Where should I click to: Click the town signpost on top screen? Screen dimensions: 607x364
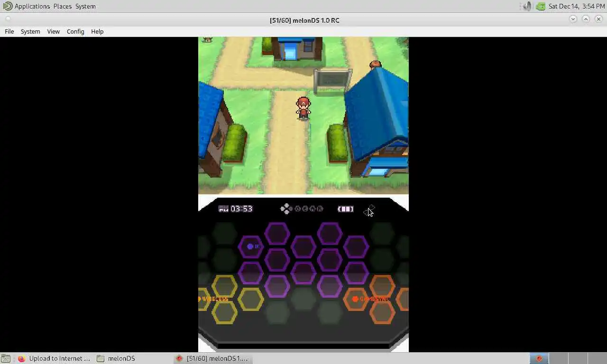point(333,81)
